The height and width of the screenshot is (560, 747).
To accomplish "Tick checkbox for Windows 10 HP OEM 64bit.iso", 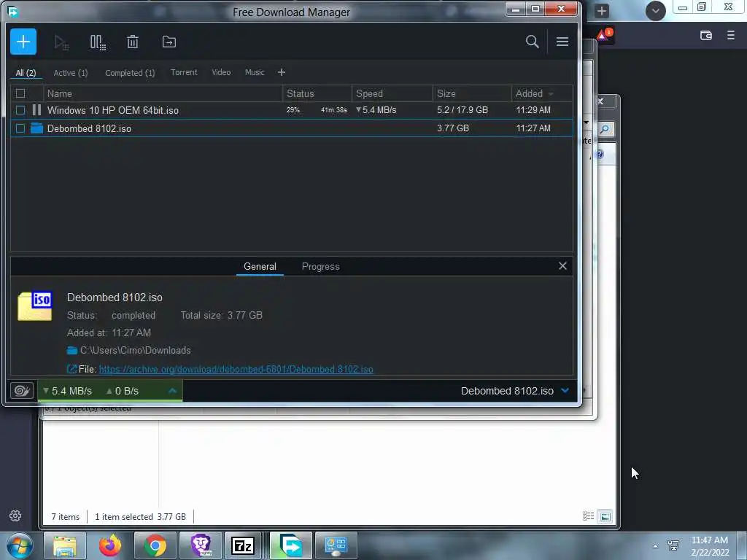I will tap(20, 110).
